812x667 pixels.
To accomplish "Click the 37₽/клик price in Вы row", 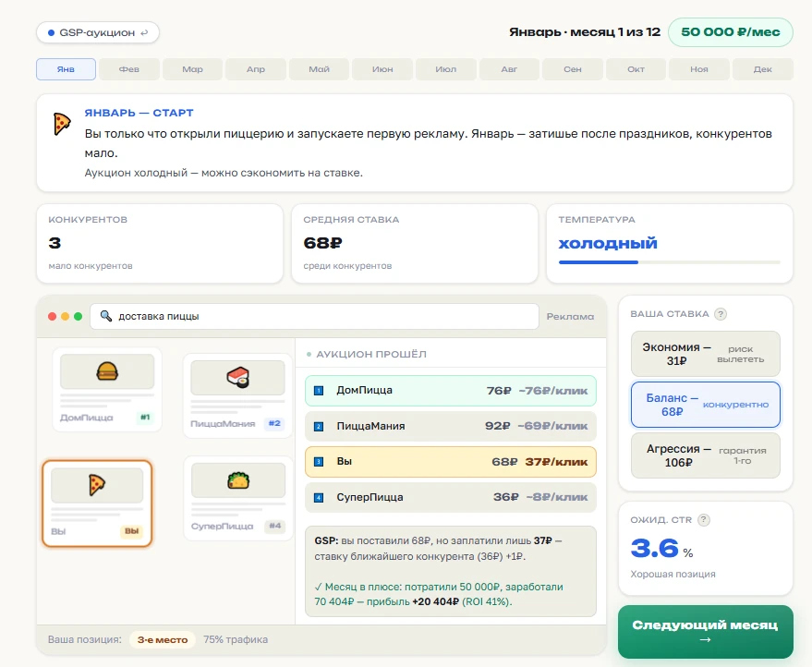I will pyautogui.click(x=556, y=462).
